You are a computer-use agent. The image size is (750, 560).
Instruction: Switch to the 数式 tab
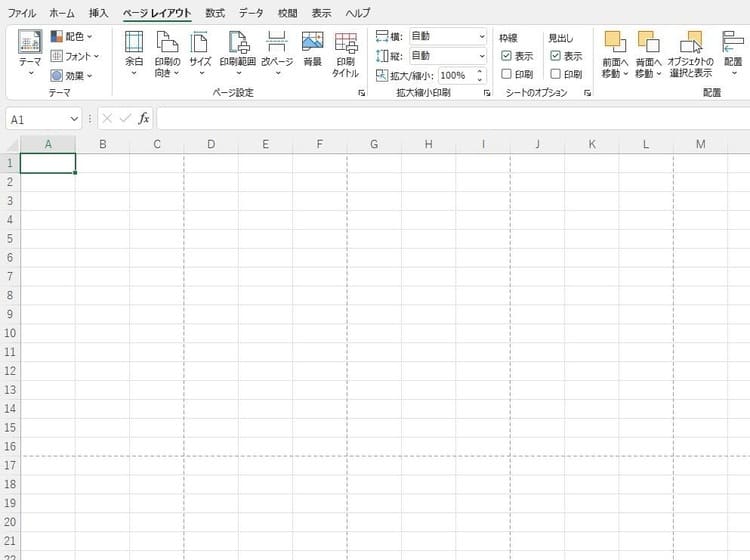[x=215, y=13]
